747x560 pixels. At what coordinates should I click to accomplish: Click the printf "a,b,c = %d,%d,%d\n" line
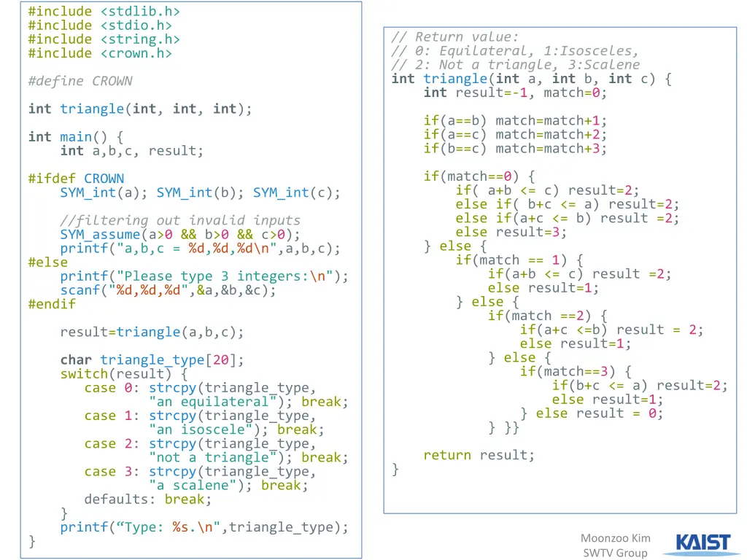(200, 249)
